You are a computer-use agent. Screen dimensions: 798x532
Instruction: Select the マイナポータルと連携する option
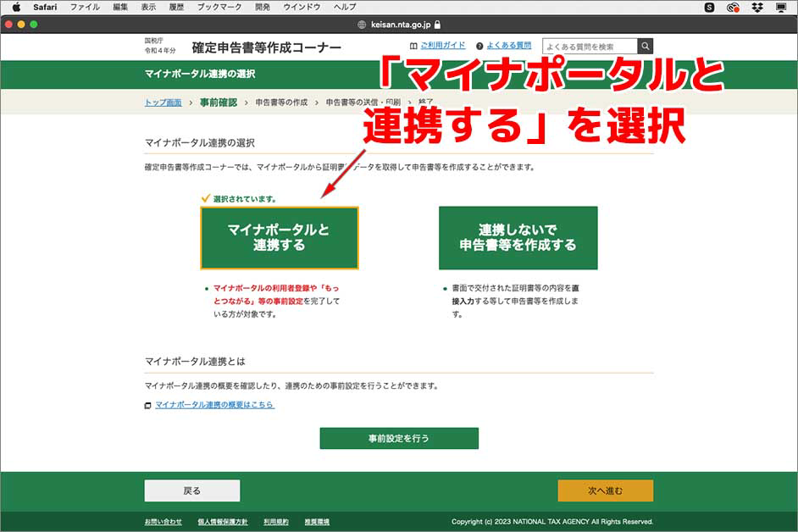coord(280,237)
